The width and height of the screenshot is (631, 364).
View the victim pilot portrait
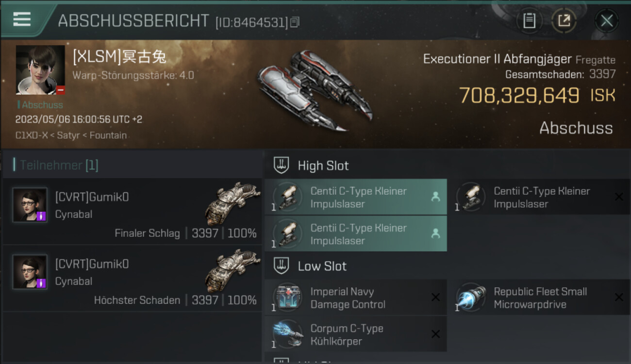coord(40,70)
